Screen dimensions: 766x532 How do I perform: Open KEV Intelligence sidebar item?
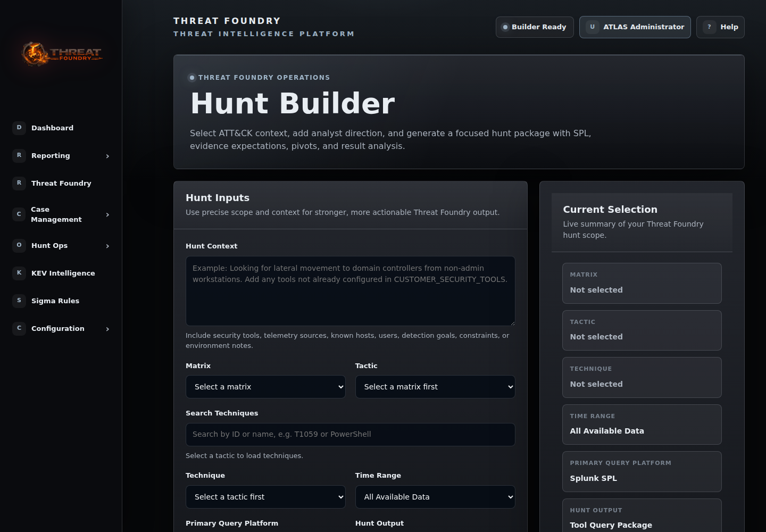click(61, 273)
